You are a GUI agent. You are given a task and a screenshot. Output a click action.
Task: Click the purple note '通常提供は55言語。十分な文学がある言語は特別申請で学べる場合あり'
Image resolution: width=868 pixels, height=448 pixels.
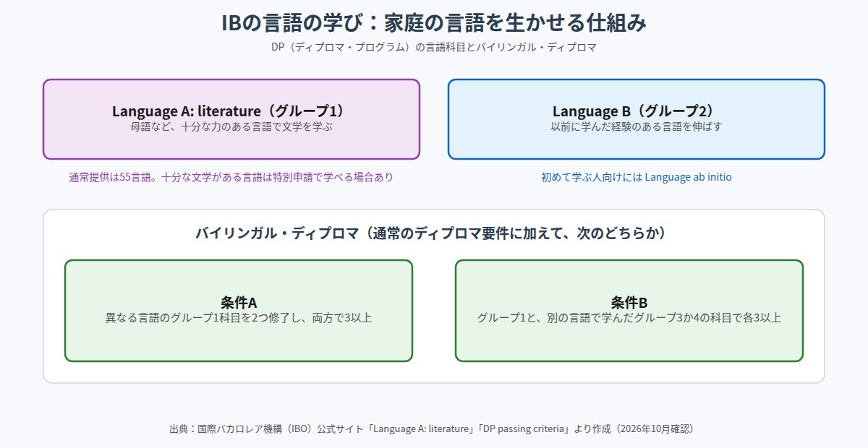[231, 177]
